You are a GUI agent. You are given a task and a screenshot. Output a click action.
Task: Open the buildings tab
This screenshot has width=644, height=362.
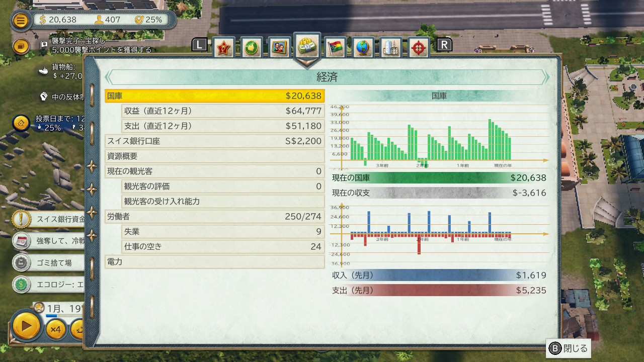pyautogui.click(x=391, y=48)
